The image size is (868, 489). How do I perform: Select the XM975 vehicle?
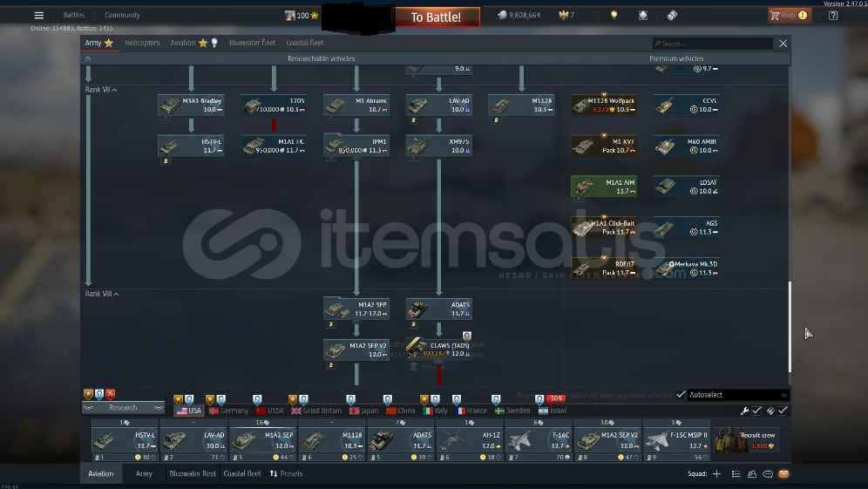coord(438,146)
